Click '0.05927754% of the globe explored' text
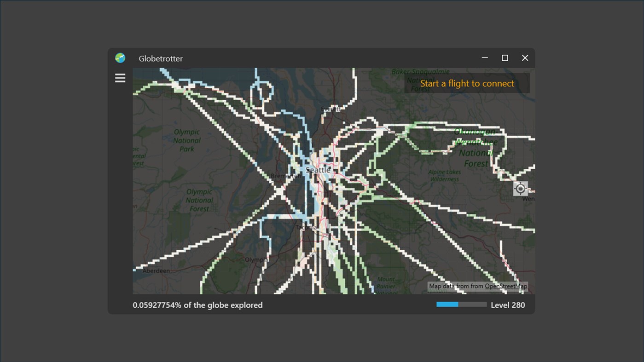The width and height of the screenshot is (644, 362). click(197, 305)
